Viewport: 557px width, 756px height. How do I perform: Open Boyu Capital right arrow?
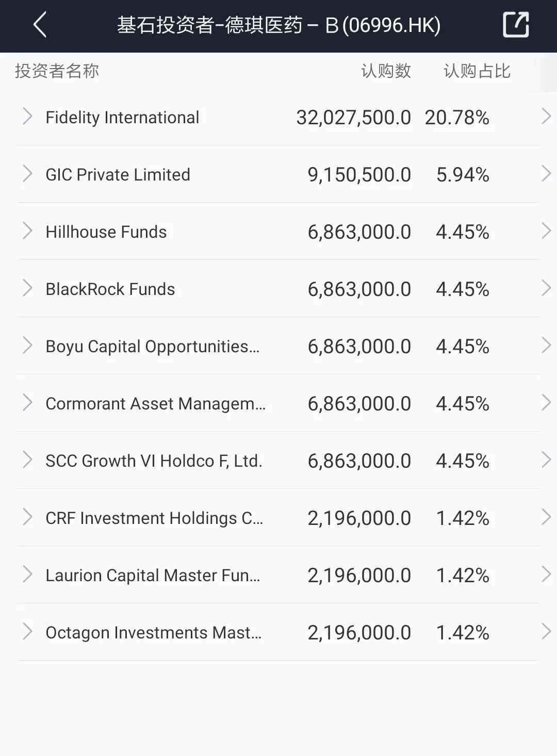tap(546, 346)
